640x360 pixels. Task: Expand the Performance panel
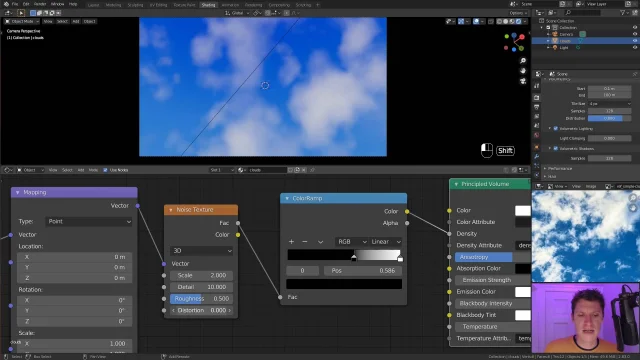click(560, 169)
